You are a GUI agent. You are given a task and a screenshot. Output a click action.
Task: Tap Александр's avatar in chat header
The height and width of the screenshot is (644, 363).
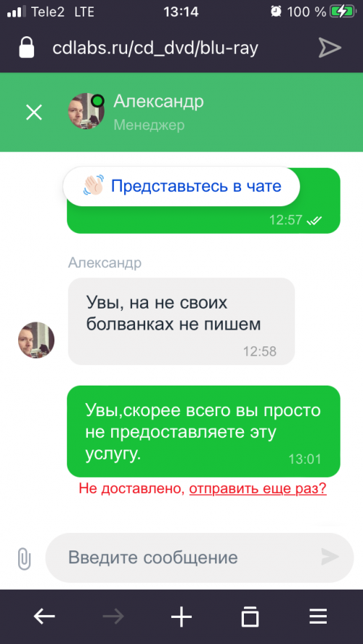point(86,111)
